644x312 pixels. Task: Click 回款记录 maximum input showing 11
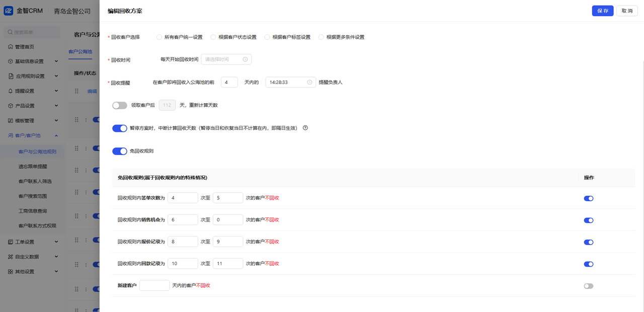pos(228,264)
